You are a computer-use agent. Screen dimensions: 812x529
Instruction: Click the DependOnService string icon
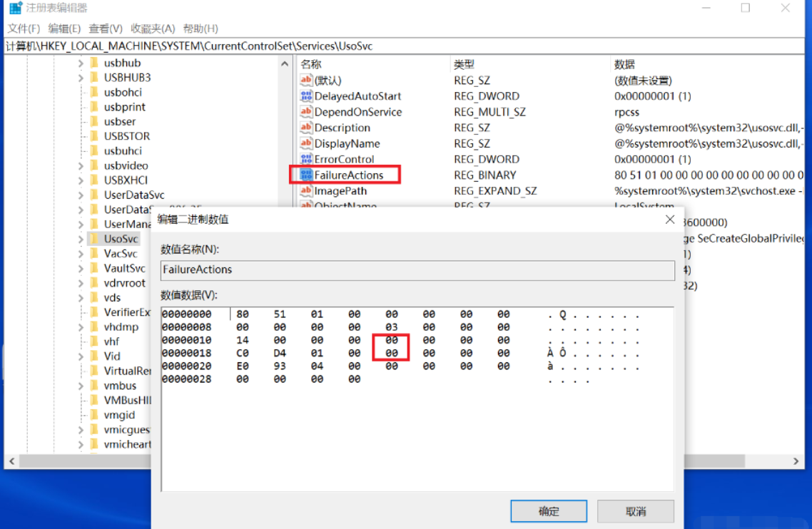[306, 112]
